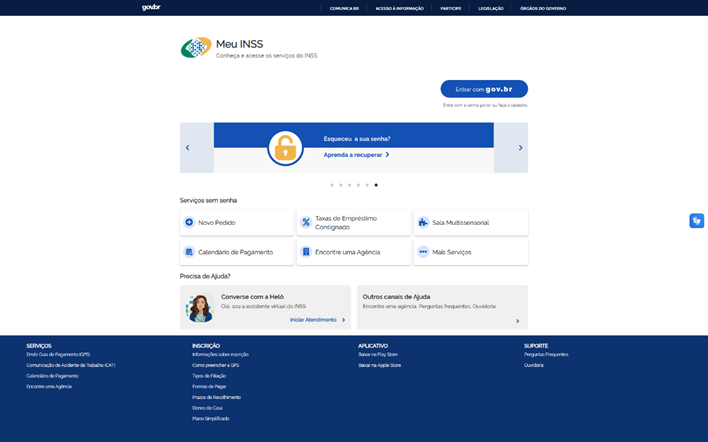Select the first carousel dot
This screenshot has width=708, height=442.
tap(332, 185)
